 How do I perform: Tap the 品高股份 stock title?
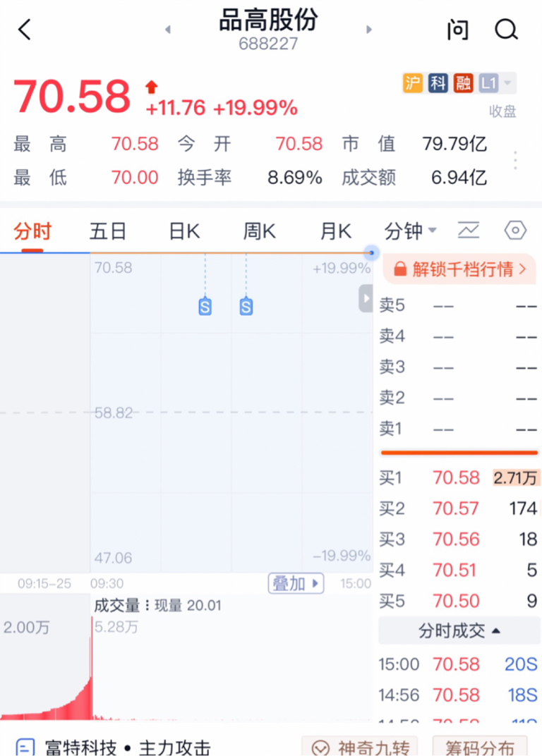[x=268, y=20]
